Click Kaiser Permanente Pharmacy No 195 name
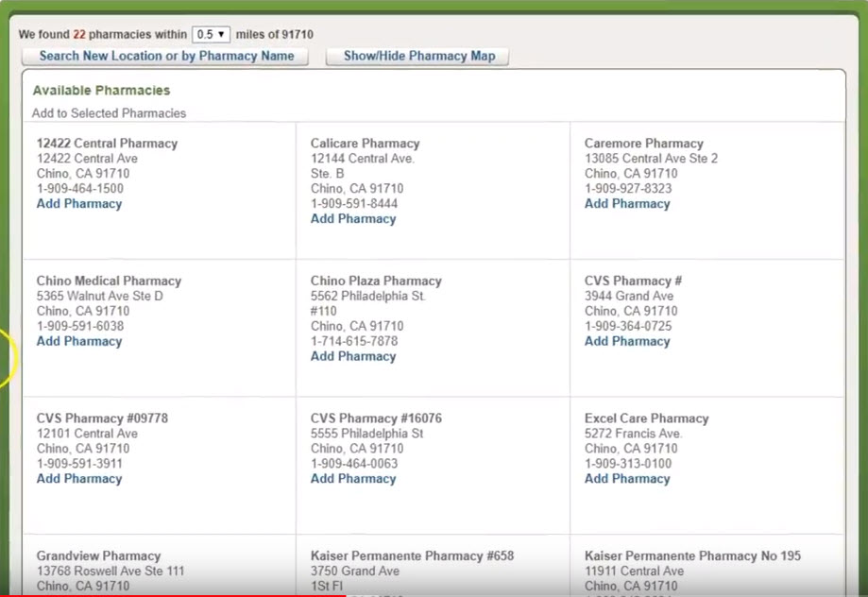This screenshot has height=597, width=868. click(692, 556)
